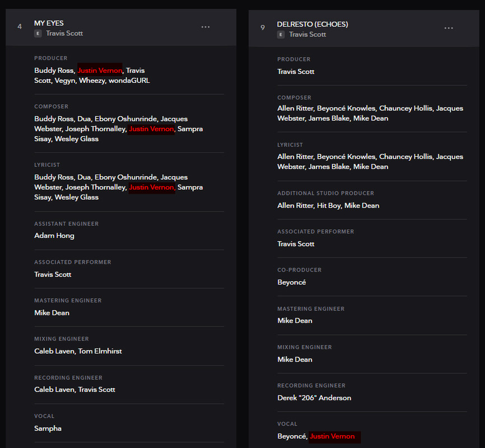485x448 pixels.
Task: Click Sampha under MY EYES Vocal
Action: point(48,428)
